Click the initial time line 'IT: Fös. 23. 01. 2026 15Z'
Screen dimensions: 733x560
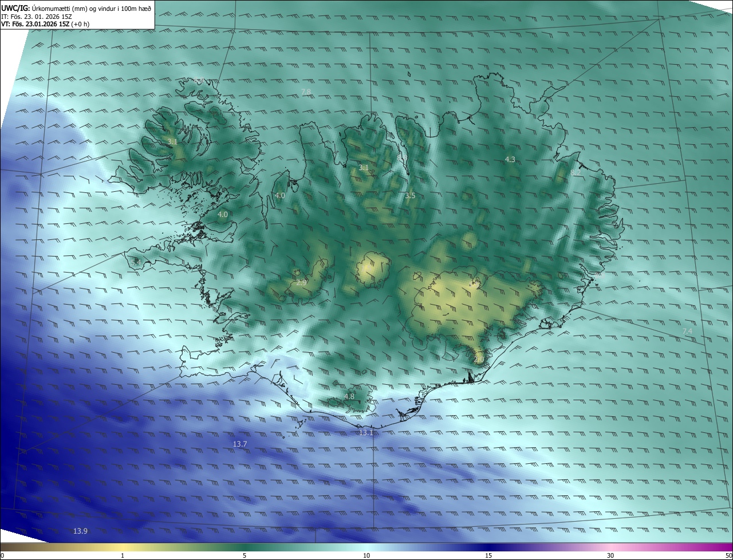pos(37,16)
